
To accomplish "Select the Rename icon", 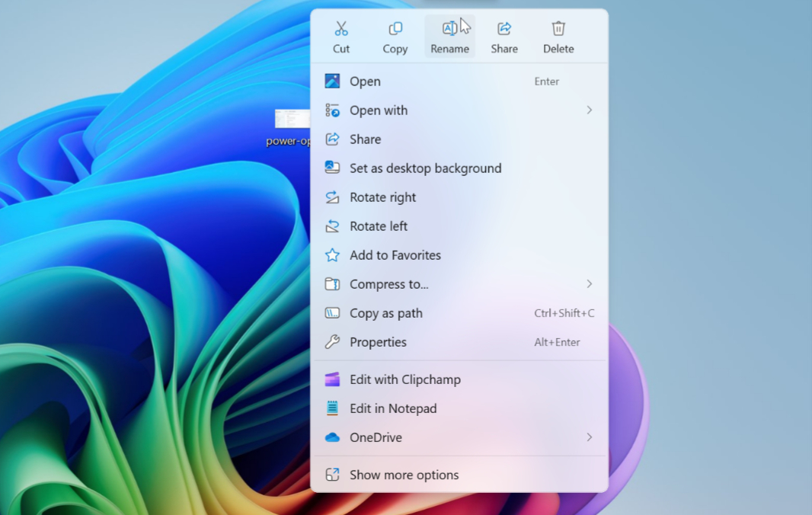I will 449,29.
